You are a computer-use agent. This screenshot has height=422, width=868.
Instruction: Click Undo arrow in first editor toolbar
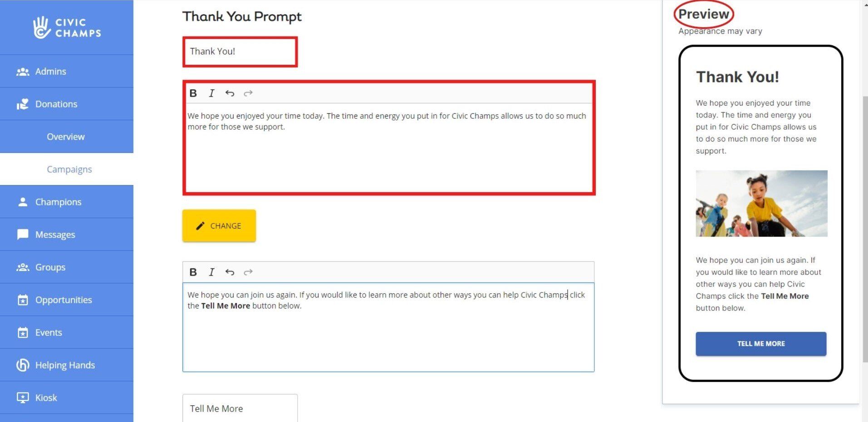[x=230, y=93]
